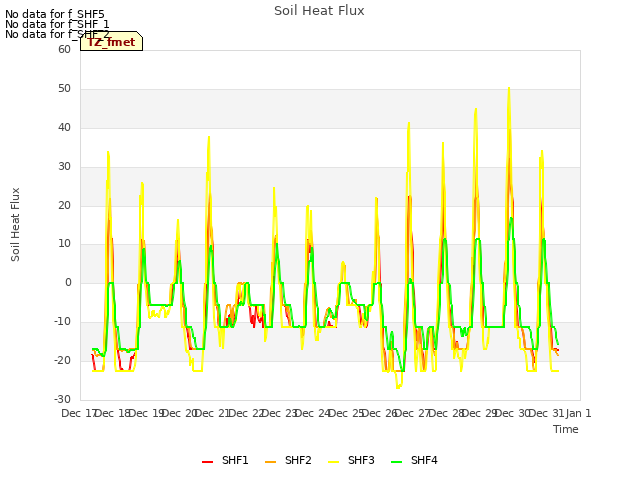Click the Soil Heat Flux chart title
The width and height of the screenshot is (640, 480).
click(x=319, y=11)
